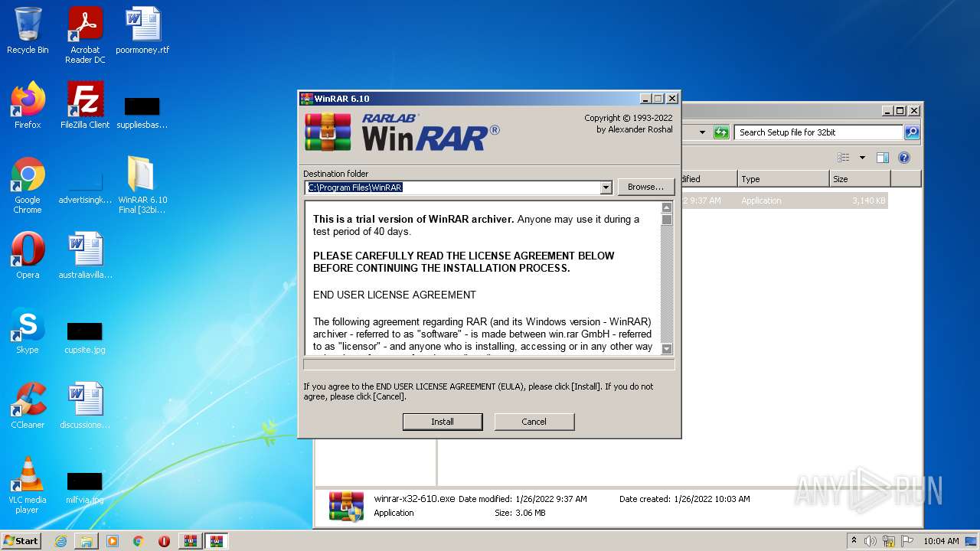Select the milfvia.jpg desktop file
Viewport: 980px width, 551px height.
click(x=85, y=488)
